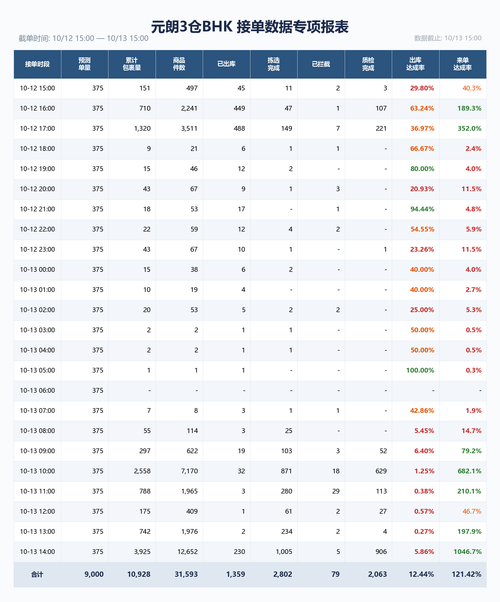Viewport: 500px width, 602px height.
Task: Select the 来单达成率 column header
Action: pyautogui.click(x=462, y=64)
